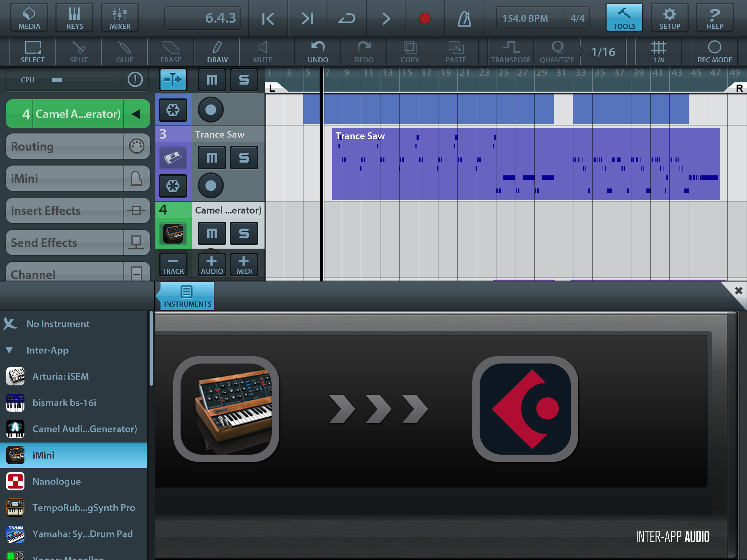Choose the Glue tool
The height and width of the screenshot is (560, 747).
(125, 52)
